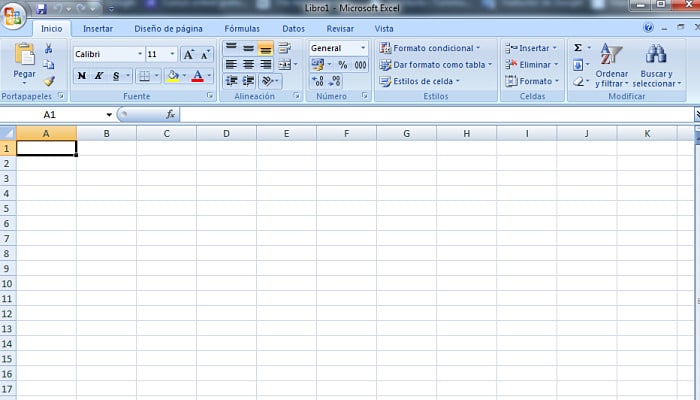Apply cell borders with borders icon
The image size is (700, 400).
144,76
